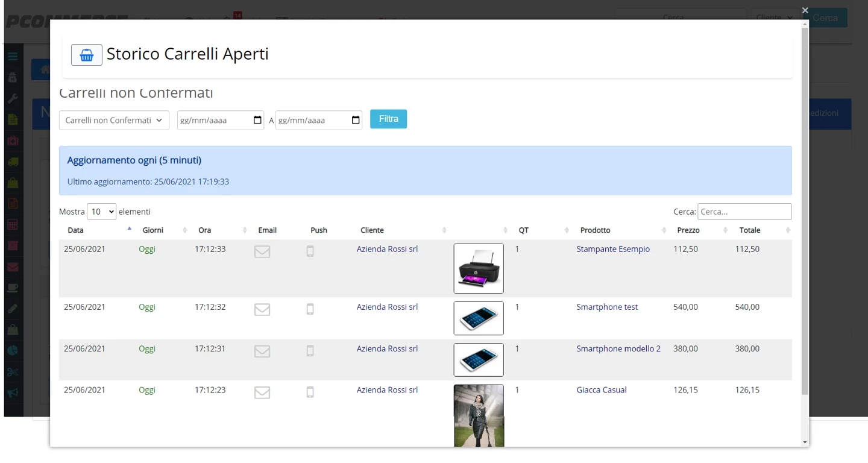Click the scissors icon in the background sidebar
This screenshot has width=868, height=463.
pos(13,372)
